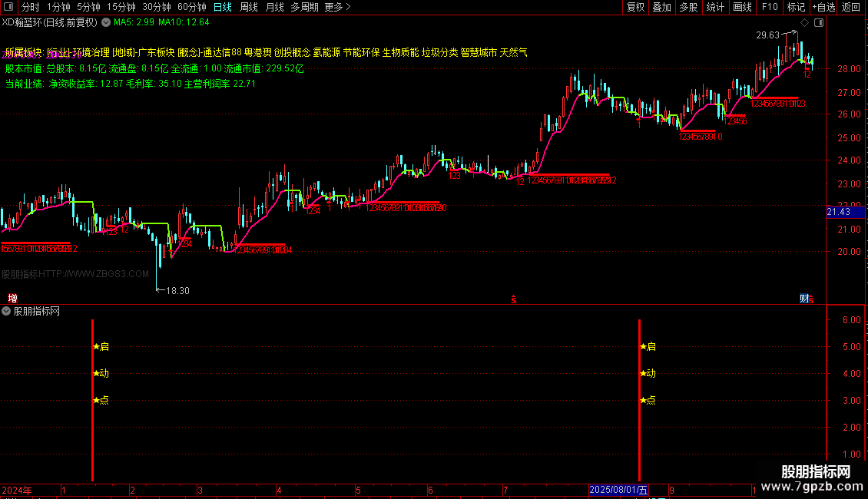Image resolution: width=868 pixels, height=499 pixels.
Task: Select the 15分钟 period
Action: [121, 7]
